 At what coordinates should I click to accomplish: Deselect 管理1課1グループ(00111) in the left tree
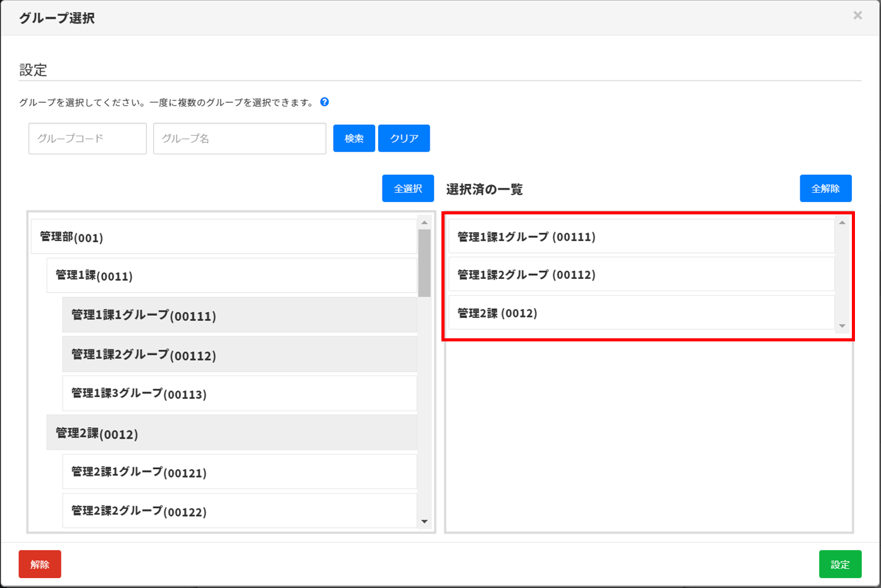[239, 315]
